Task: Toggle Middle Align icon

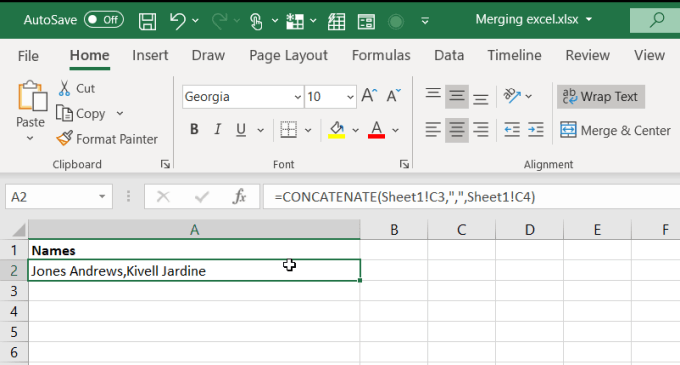Action: click(x=457, y=96)
